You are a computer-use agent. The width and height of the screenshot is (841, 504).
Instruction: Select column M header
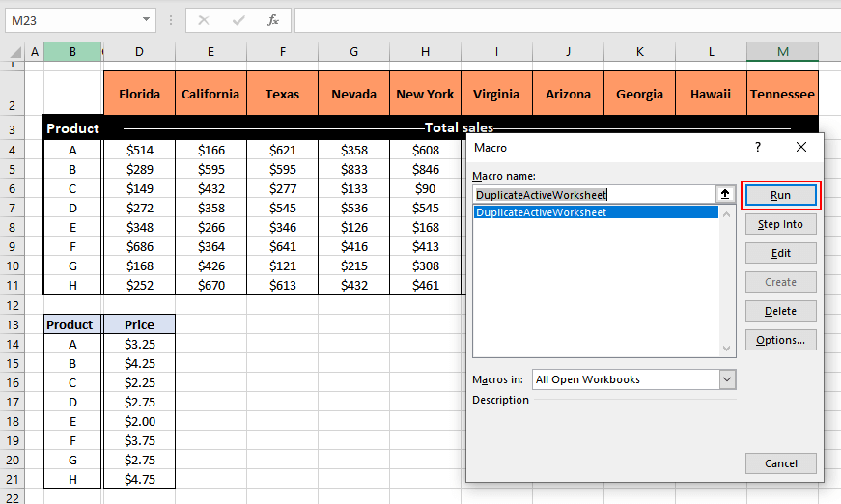coord(782,52)
